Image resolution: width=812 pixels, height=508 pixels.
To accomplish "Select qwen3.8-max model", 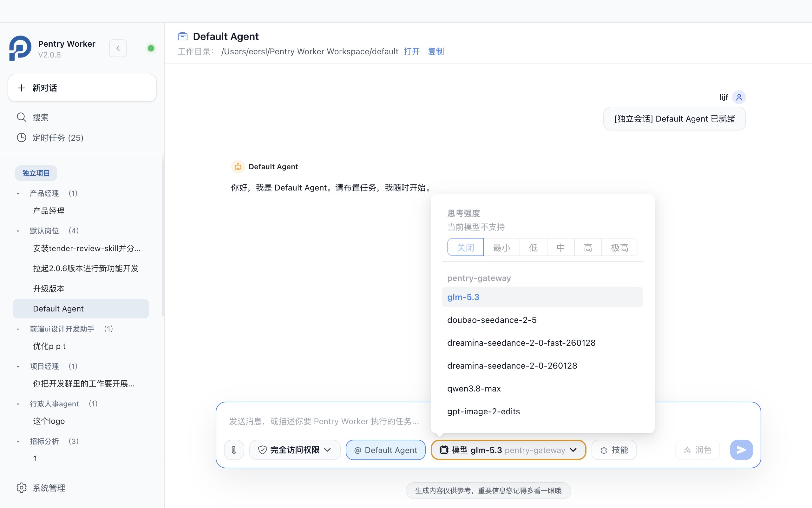I will tap(543, 388).
